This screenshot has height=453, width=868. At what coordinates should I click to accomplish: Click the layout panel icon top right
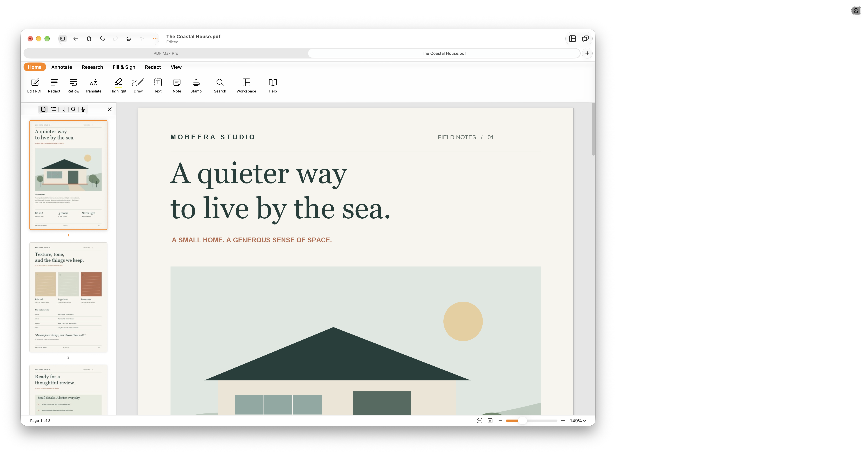click(573, 39)
